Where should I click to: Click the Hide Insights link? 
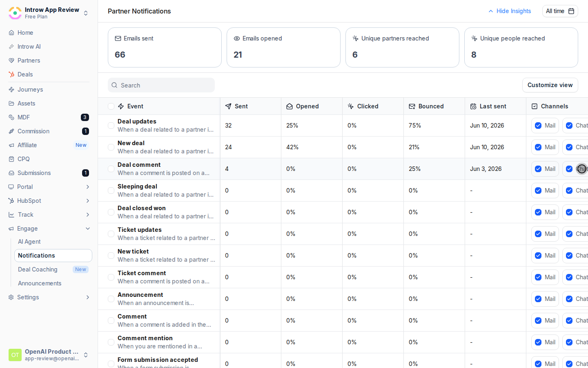tap(510, 11)
